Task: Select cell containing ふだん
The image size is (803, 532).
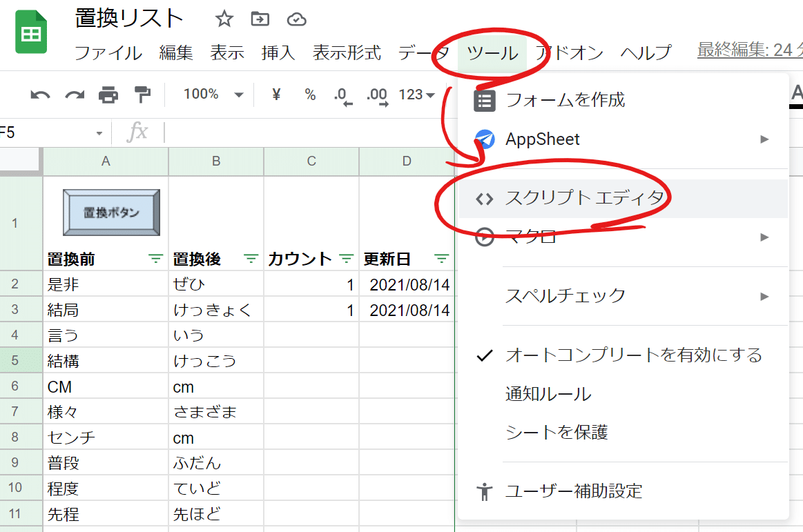Action: pyautogui.click(x=216, y=463)
